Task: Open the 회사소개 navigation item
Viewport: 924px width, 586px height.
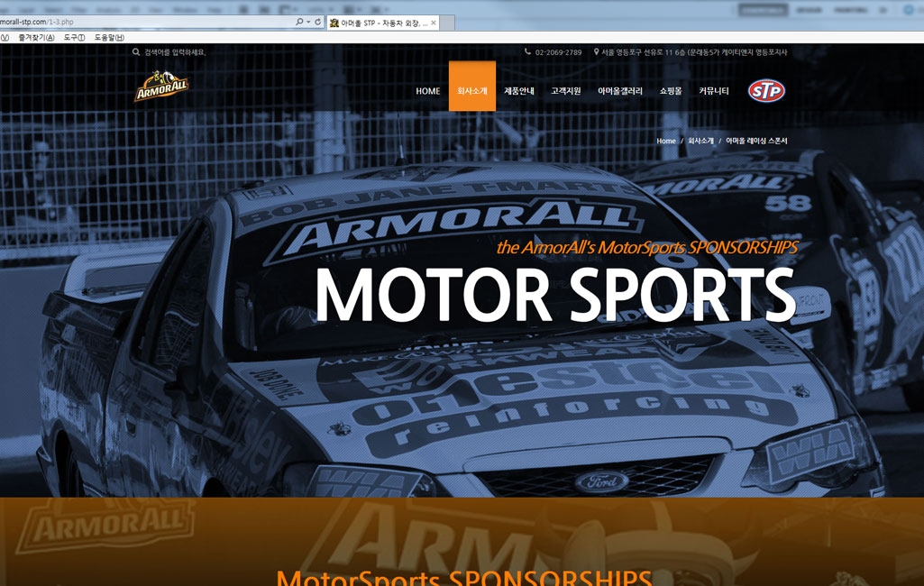Action: coord(472,86)
